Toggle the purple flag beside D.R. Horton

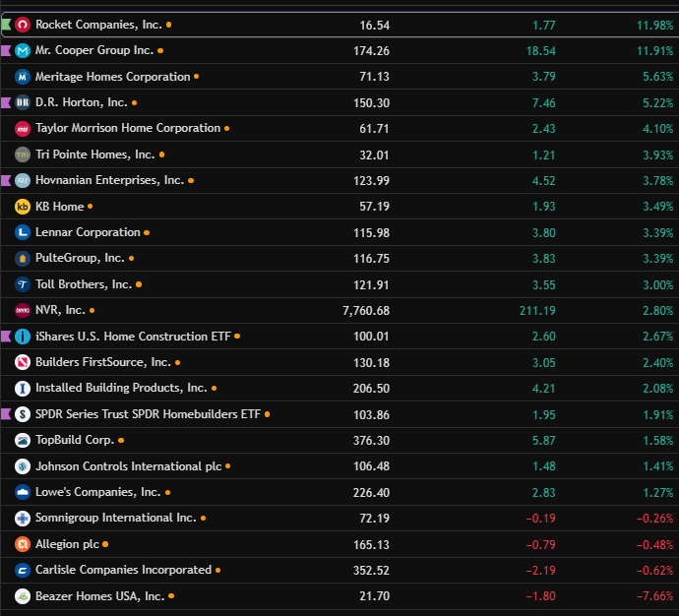point(6,102)
